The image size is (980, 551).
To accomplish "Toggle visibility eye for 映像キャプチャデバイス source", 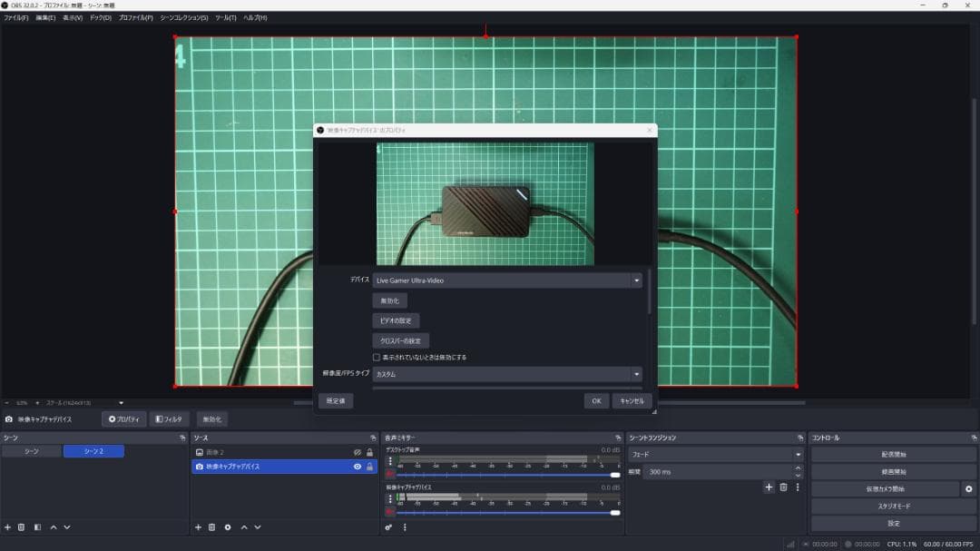I will point(357,467).
